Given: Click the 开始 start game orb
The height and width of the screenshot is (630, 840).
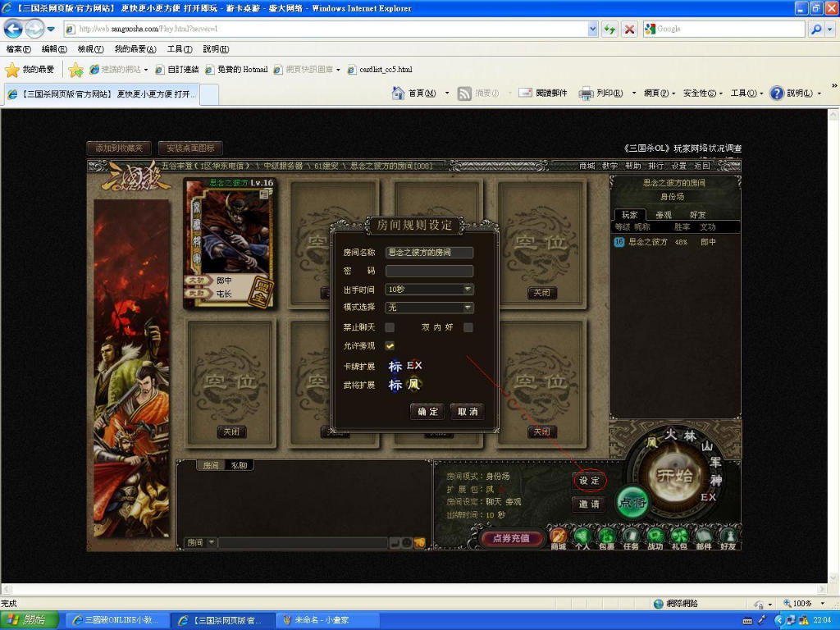Looking at the screenshot, I should (675, 475).
